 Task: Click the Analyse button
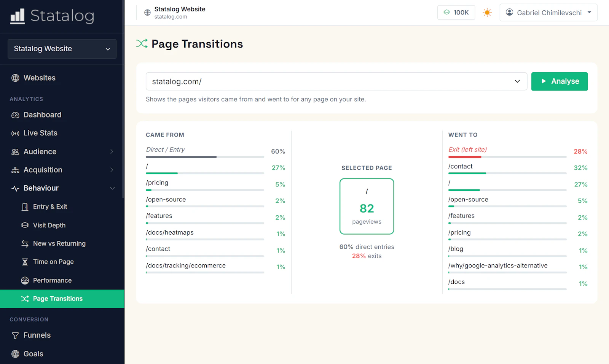pyautogui.click(x=560, y=81)
